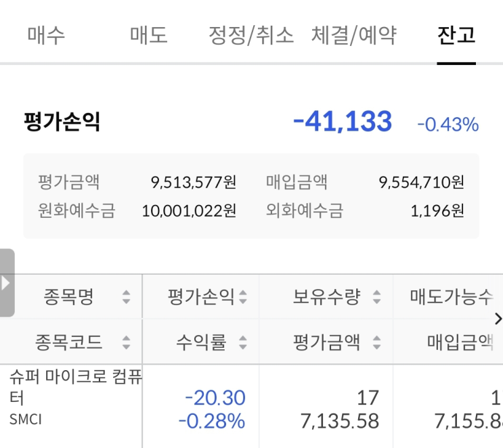The width and height of the screenshot is (503, 448).
Task: Click the 매입금액 column header
Action: click(460, 342)
